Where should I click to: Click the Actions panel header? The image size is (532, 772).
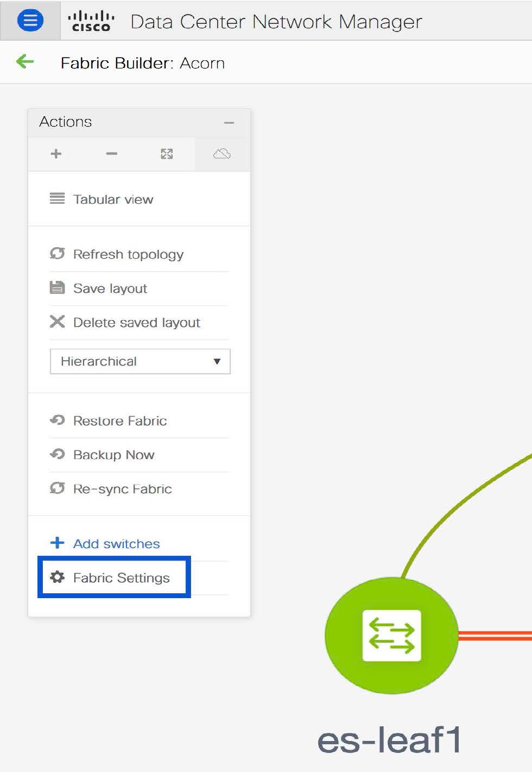139,122
